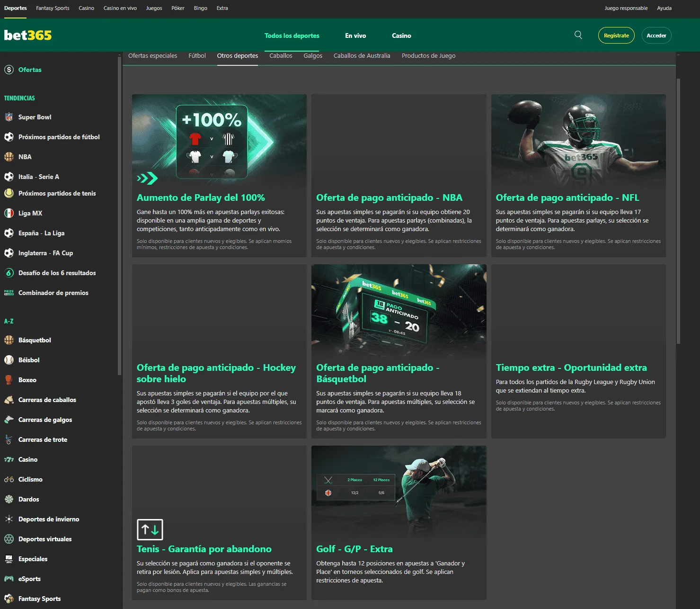Open Aumento de Parlay del 100% offer title
The width and height of the screenshot is (700, 609).
(201, 197)
